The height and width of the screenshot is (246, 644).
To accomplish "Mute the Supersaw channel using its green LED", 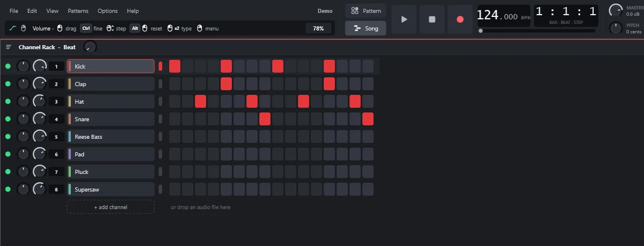I will (8, 189).
